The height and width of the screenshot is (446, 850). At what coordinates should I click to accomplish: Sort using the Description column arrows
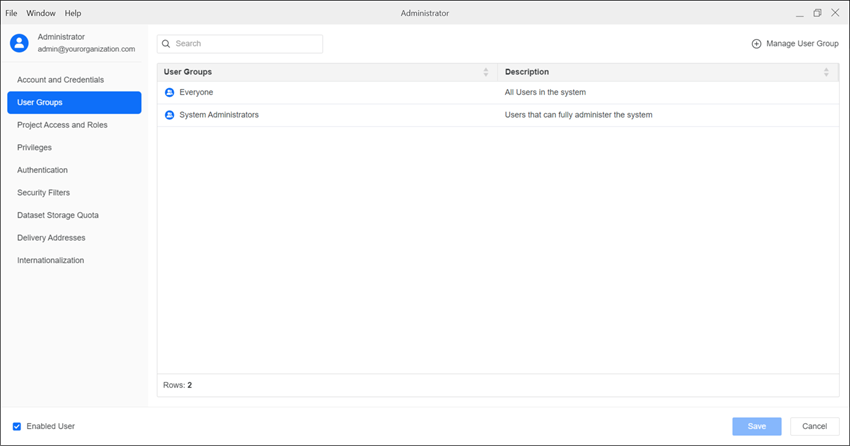(826, 72)
